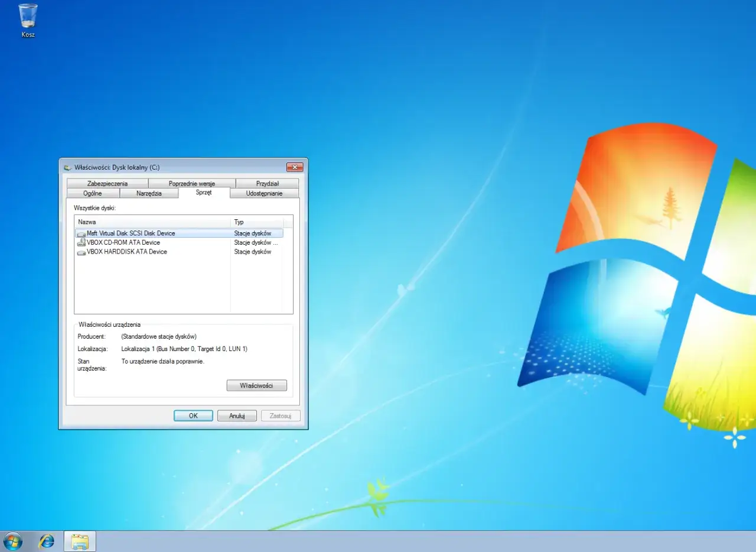
Task: Launch Internet Explorer from the taskbar
Action: (x=46, y=541)
